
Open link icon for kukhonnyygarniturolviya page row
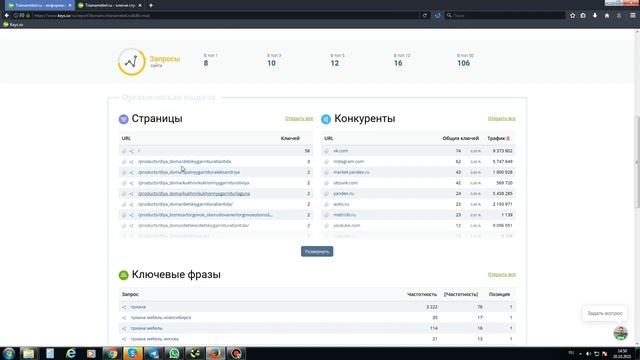point(124,183)
